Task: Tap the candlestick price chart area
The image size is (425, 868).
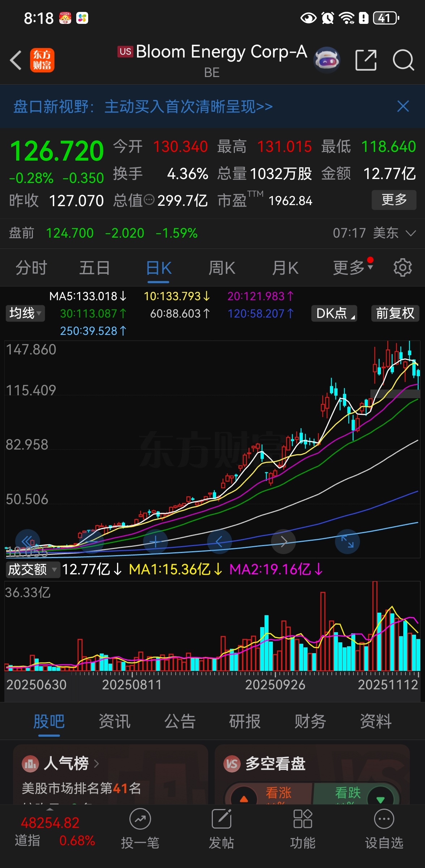Action: [212, 448]
